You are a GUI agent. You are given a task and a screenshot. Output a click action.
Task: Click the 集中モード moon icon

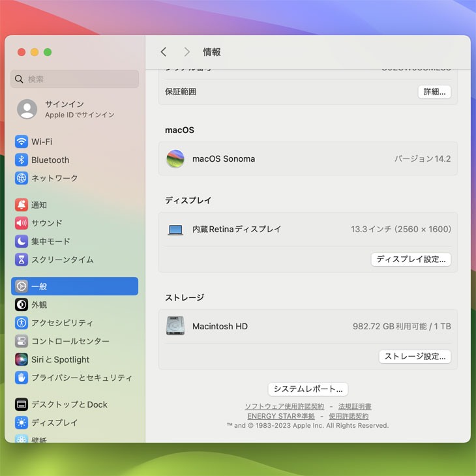(x=22, y=241)
